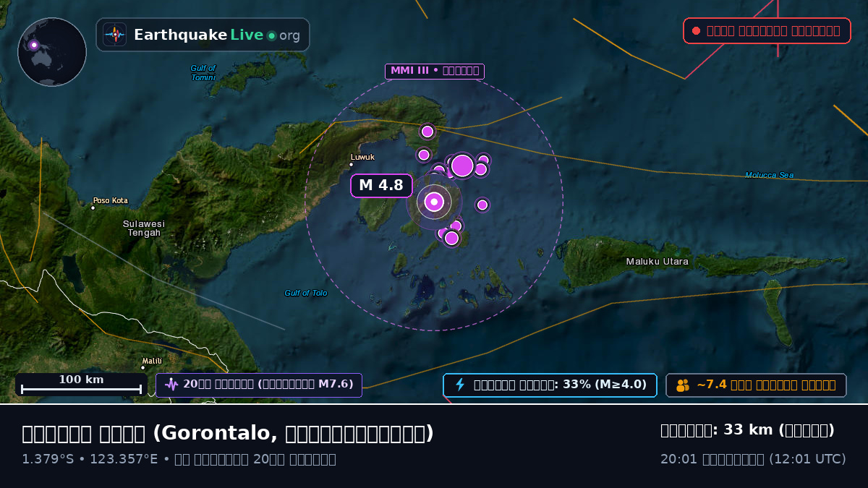This screenshot has height=488, width=868.
Task: Click the EarthquakeLive compass logo icon
Action: click(114, 35)
